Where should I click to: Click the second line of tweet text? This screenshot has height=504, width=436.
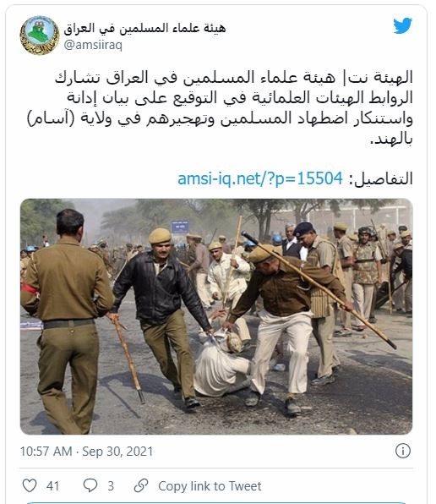coord(240,98)
